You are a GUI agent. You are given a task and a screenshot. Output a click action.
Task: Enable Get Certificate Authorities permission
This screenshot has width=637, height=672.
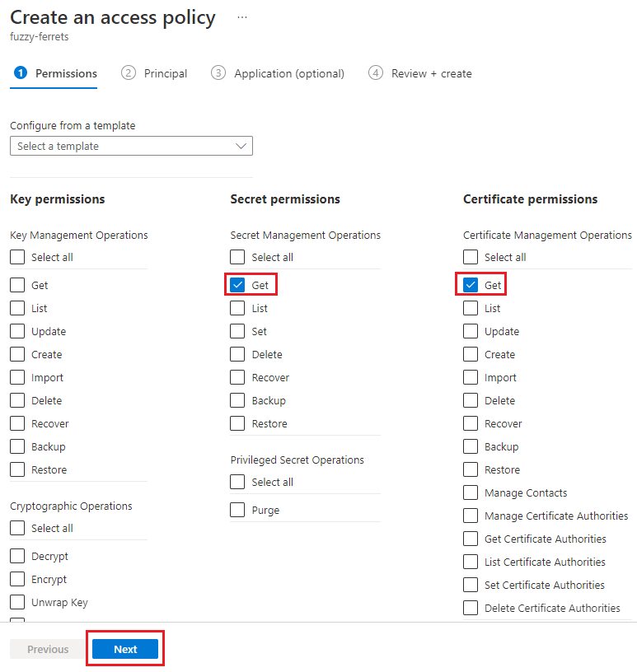470,539
